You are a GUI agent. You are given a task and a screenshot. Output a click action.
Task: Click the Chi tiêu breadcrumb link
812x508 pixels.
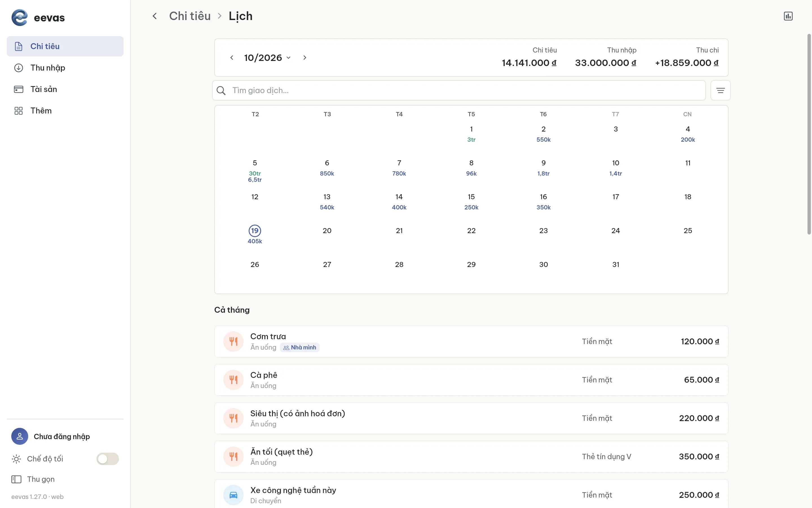pos(190,16)
